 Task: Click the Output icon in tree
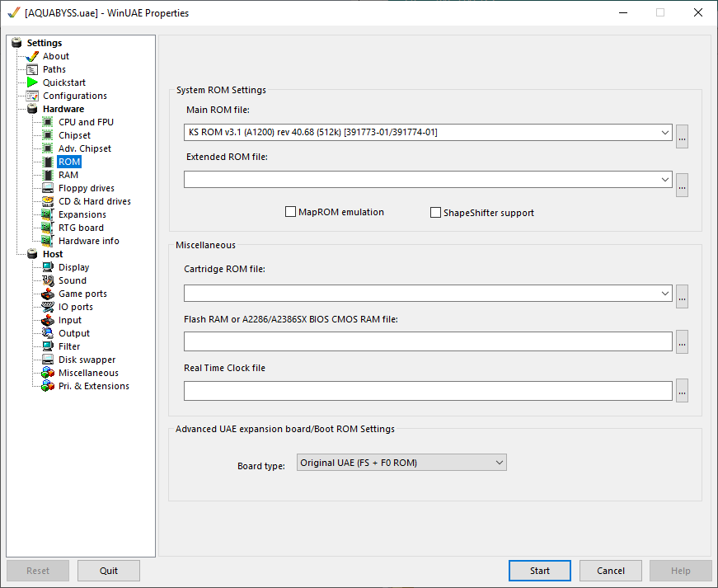coord(48,333)
